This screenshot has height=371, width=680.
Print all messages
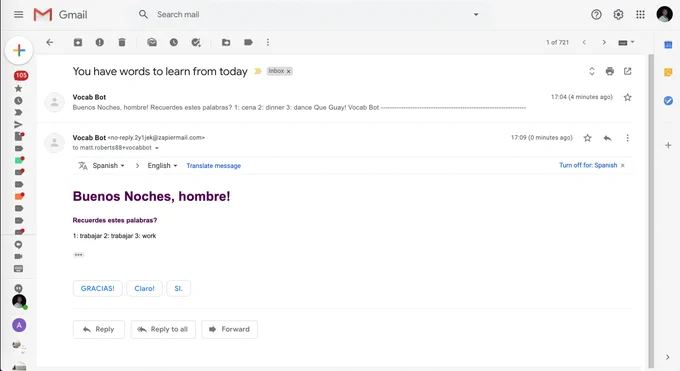pyautogui.click(x=610, y=71)
